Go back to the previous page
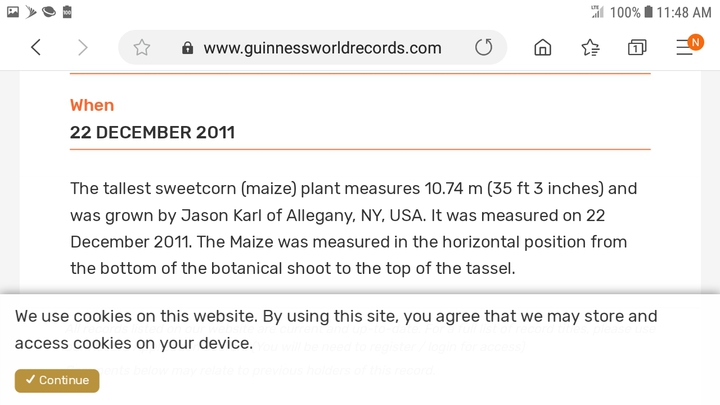This screenshot has height=405, width=720. 36,47
